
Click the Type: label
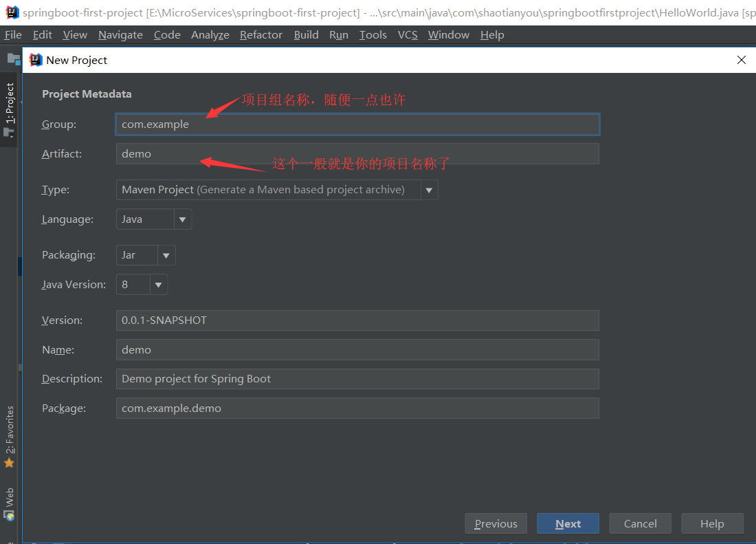56,190
